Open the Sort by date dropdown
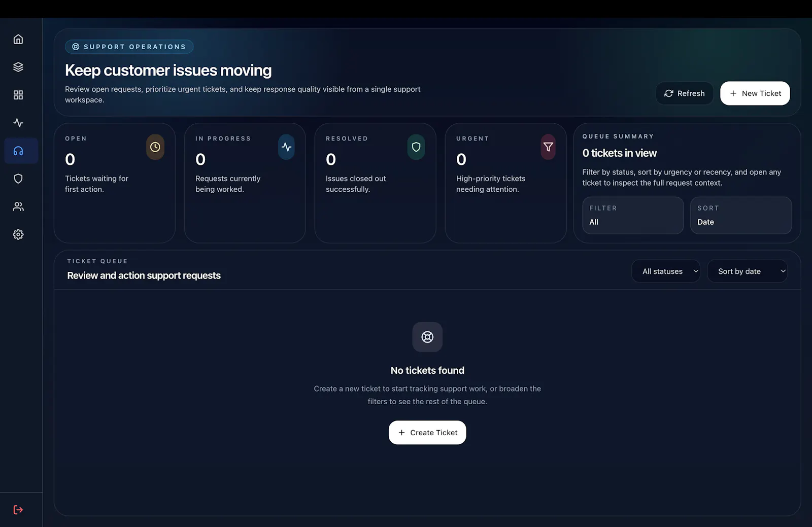812x527 pixels. [x=747, y=271]
